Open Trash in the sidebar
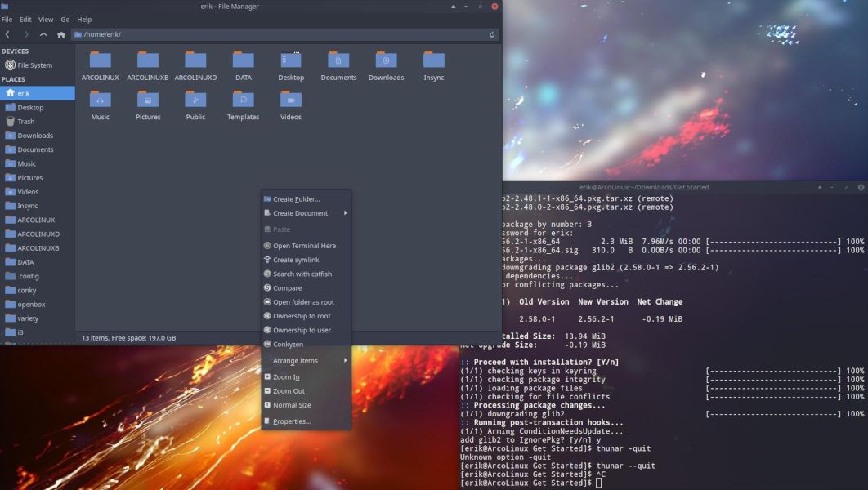The width and height of the screenshot is (868, 490). (26, 122)
